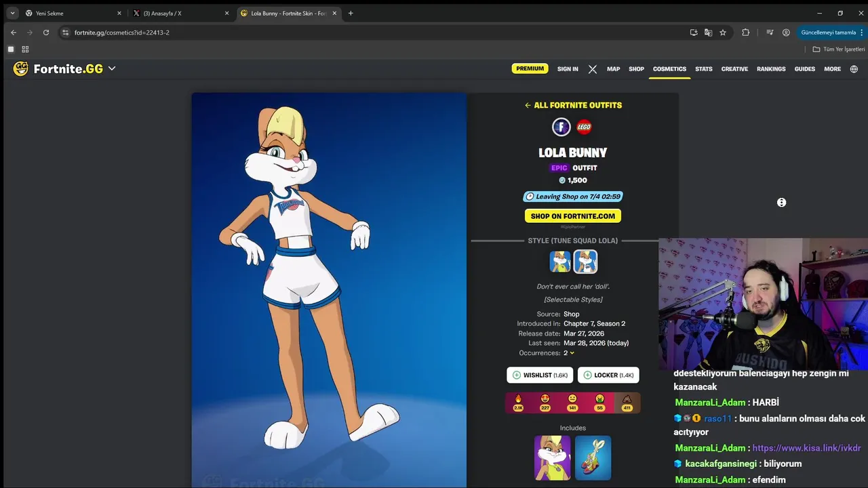
Task: Open the media control icon
Action: [770, 33]
